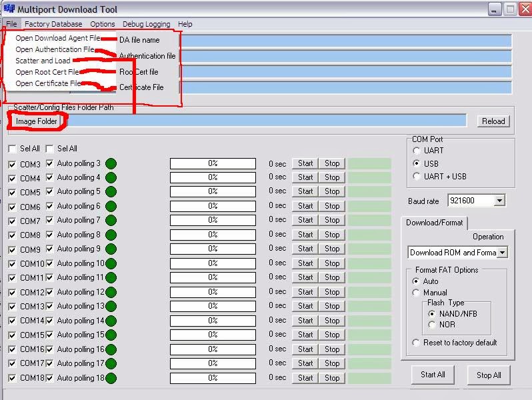
Task: Click the green status indicator for COM12
Action: tap(111, 292)
